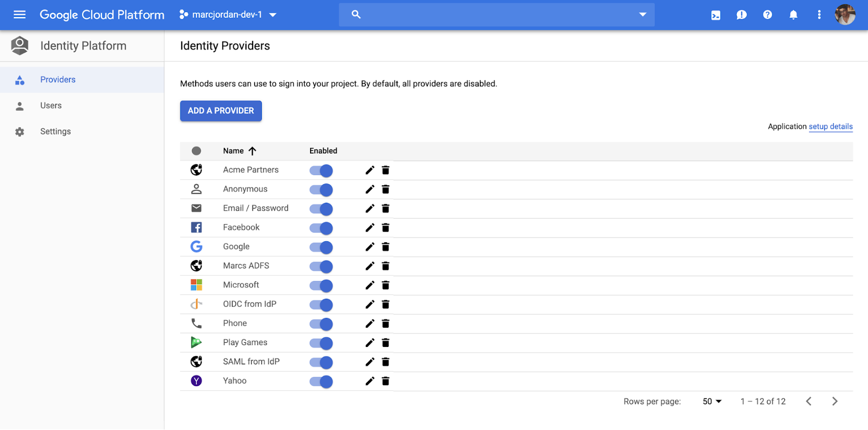
Task: Open the Rows per page dropdown
Action: 711,401
